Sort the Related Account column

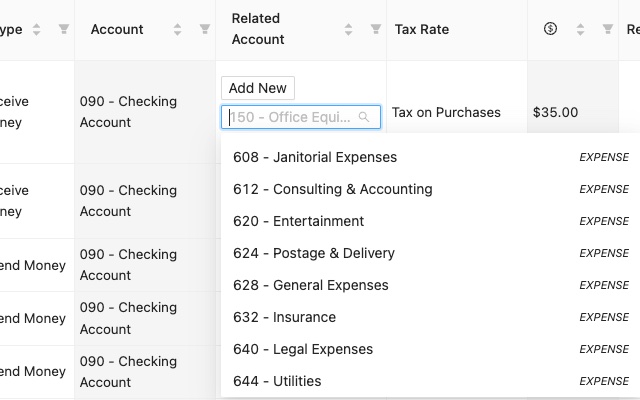(349, 29)
